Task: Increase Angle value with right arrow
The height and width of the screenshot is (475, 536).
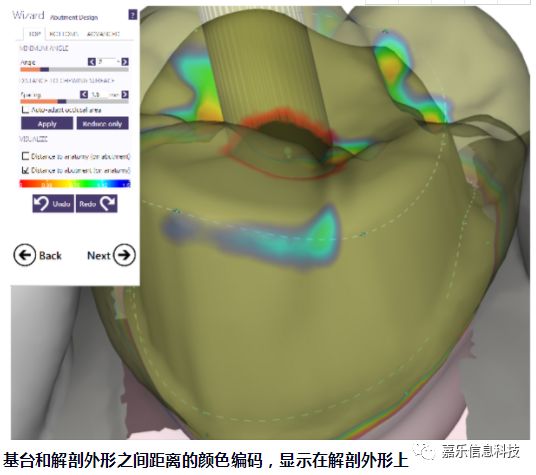Action: (125, 62)
